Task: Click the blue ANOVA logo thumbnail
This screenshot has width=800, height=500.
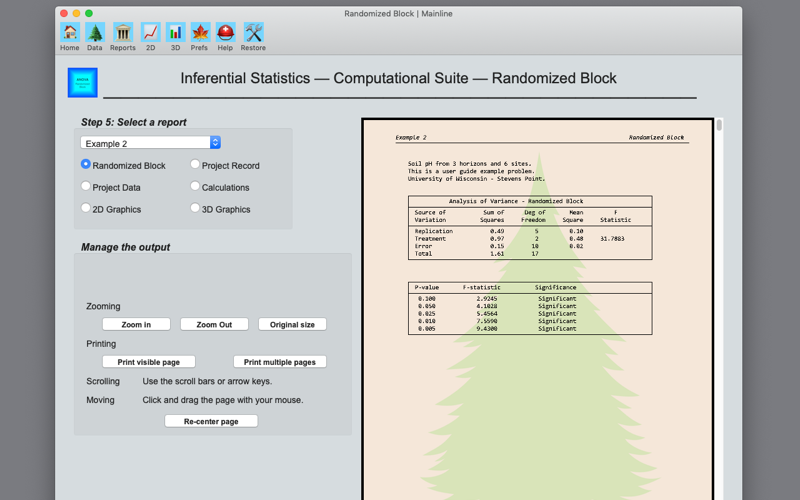Action: click(x=83, y=83)
